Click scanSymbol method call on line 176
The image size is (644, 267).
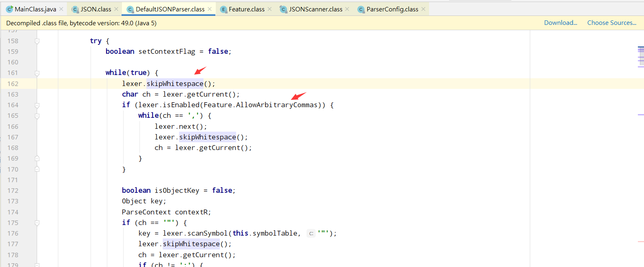point(207,233)
